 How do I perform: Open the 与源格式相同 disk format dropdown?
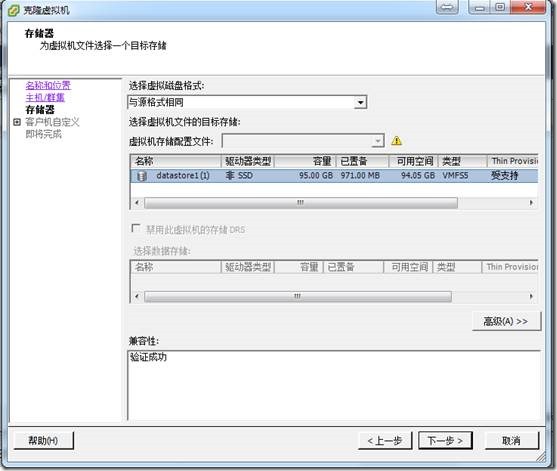360,103
